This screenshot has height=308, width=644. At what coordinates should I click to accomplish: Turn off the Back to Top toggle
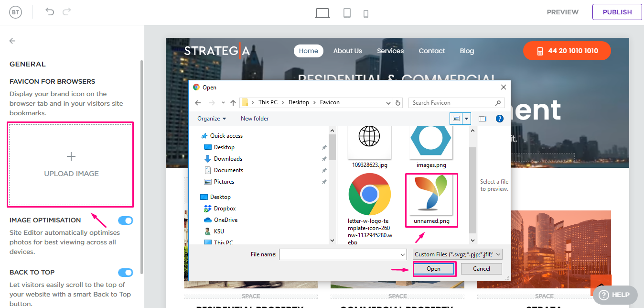pyautogui.click(x=125, y=273)
